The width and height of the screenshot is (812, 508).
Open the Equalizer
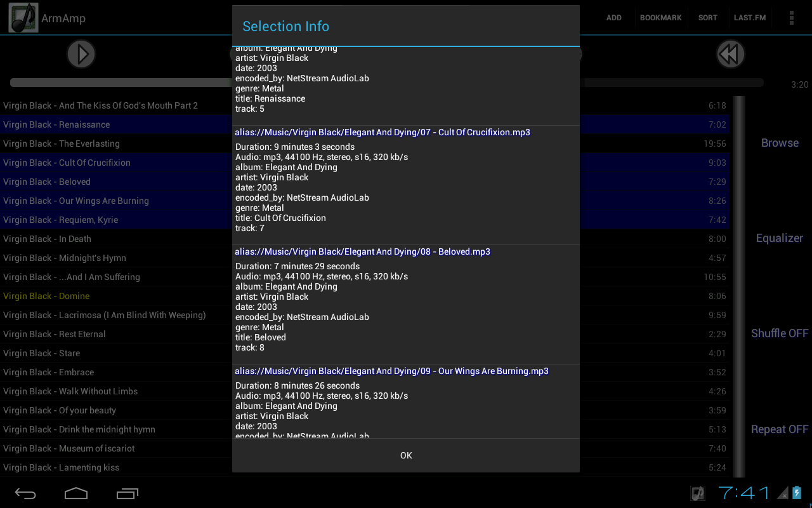[780, 238]
